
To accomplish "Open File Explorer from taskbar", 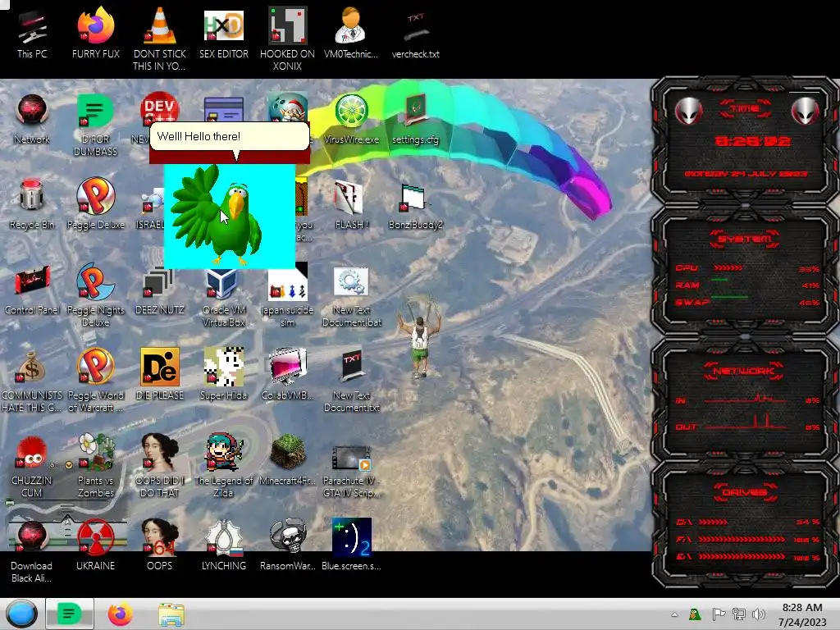I will (x=171, y=614).
